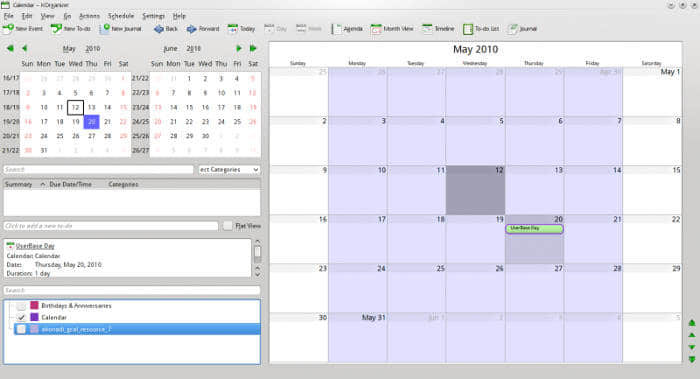This screenshot has width=700, height=379.
Task: Click the add new to-do input field
Action: (111, 226)
